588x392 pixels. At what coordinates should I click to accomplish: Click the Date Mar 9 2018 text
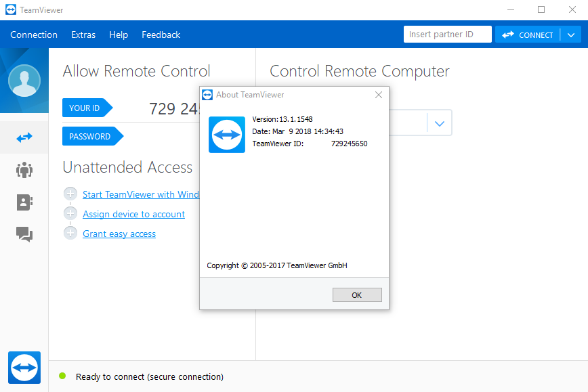pyautogui.click(x=298, y=131)
